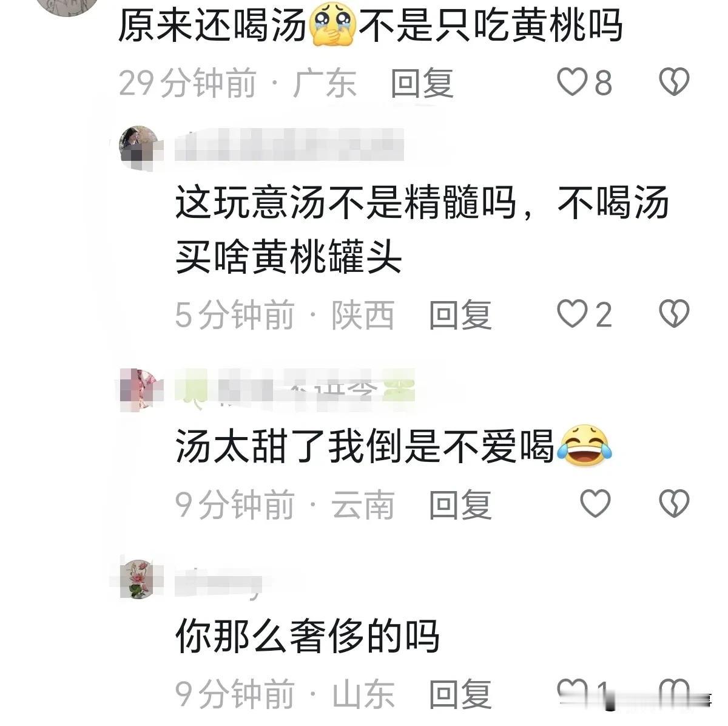Image resolution: width=728 pixels, height=726 pixels.
Task: Reply to the Yunnan comment (回复)
Action: click(460, 504)
